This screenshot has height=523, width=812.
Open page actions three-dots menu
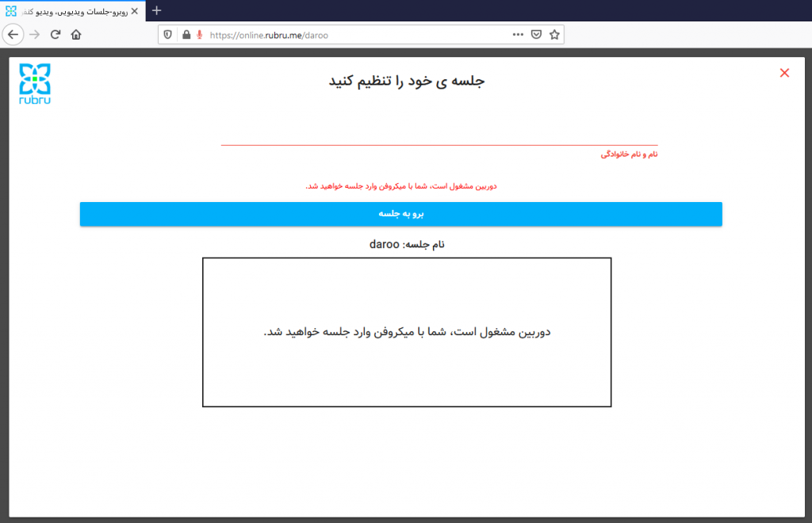click(x=518, y=35)
